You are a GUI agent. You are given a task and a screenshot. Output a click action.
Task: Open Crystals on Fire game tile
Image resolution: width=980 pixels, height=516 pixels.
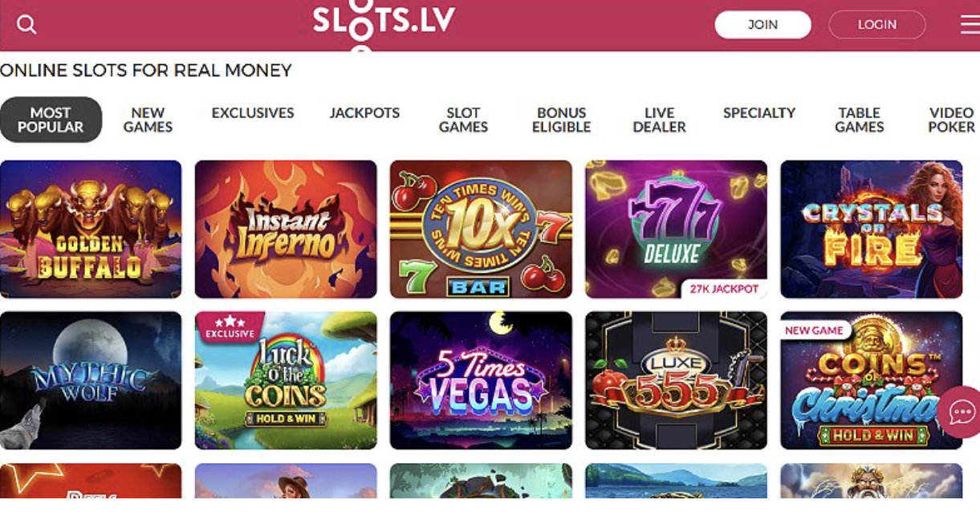click(871, 230)
